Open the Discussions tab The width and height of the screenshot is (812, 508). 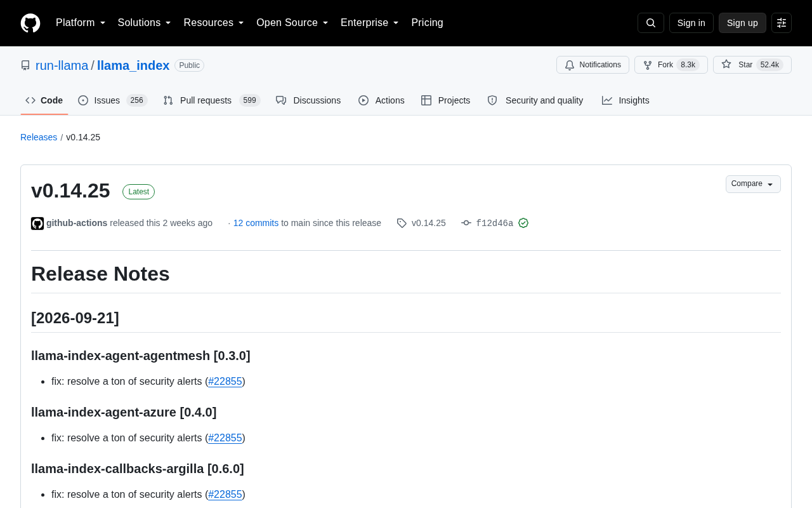(308, 100)
